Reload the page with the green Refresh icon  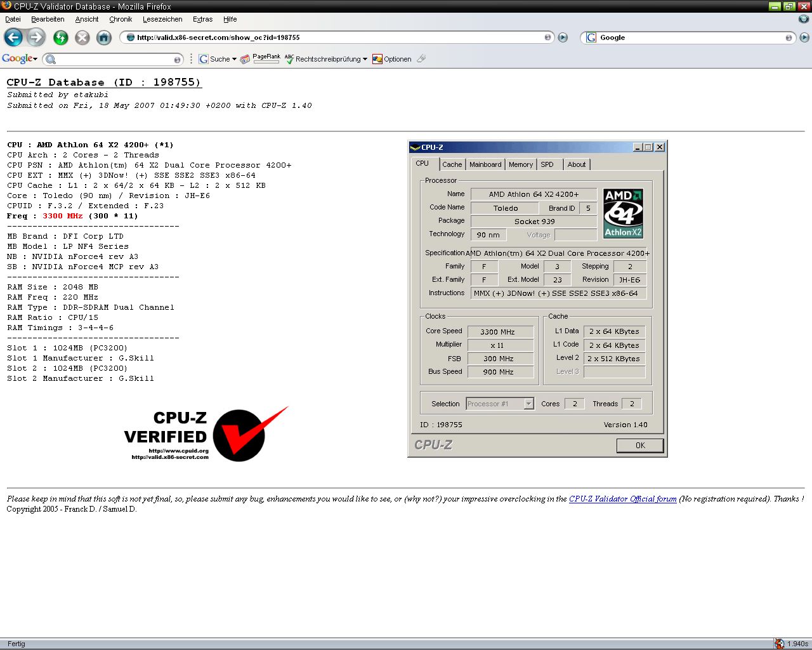[x=61, y=37]
